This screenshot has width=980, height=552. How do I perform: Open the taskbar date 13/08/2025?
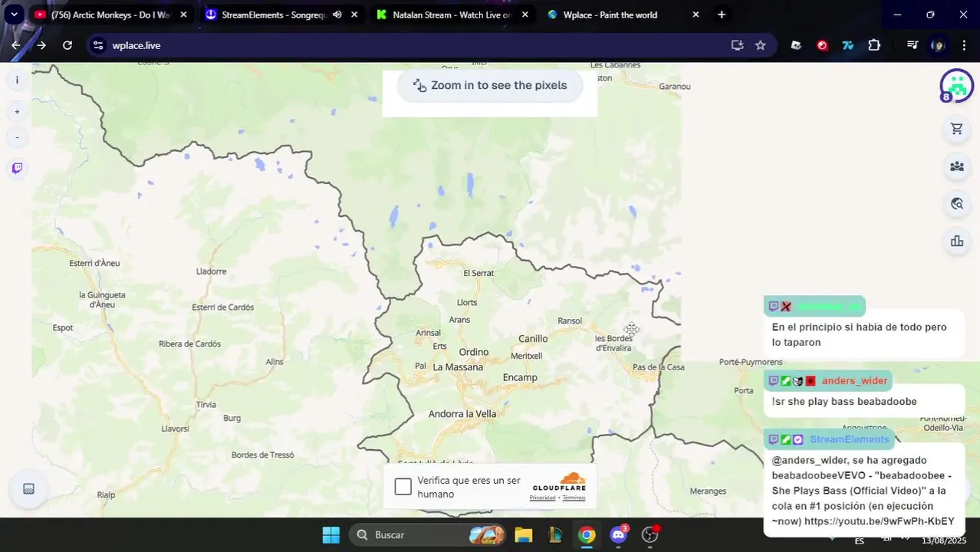944,540
